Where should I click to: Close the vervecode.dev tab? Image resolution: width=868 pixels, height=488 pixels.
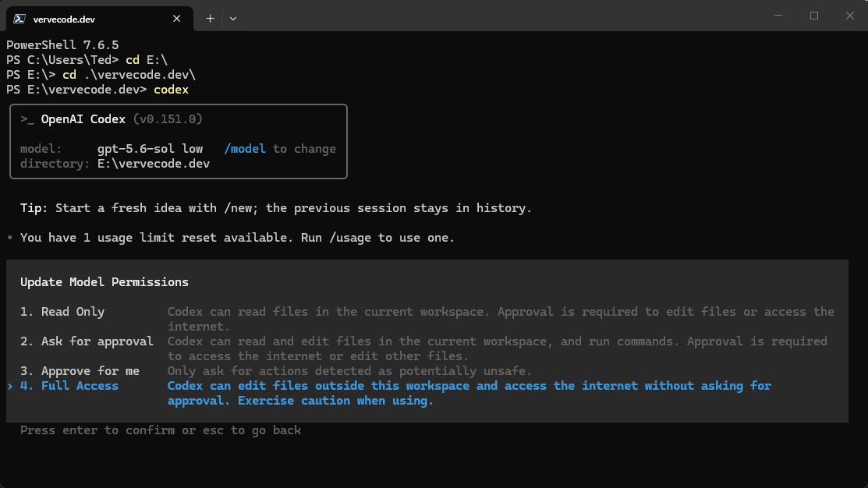176,19
